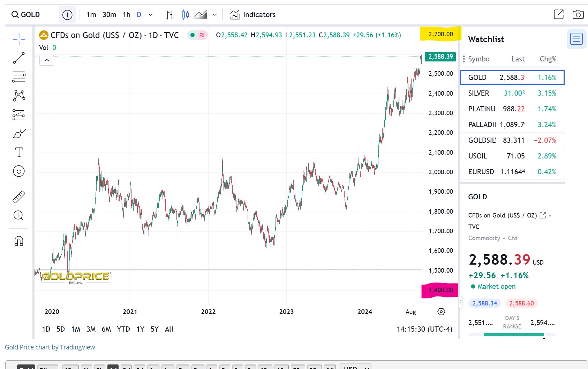Set the time range to 1M
Screen dimensions: 588x369
point(76,329)
